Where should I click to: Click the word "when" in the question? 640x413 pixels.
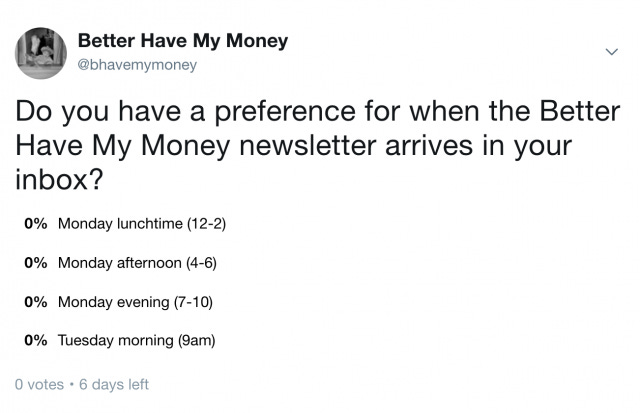[444, 110]
